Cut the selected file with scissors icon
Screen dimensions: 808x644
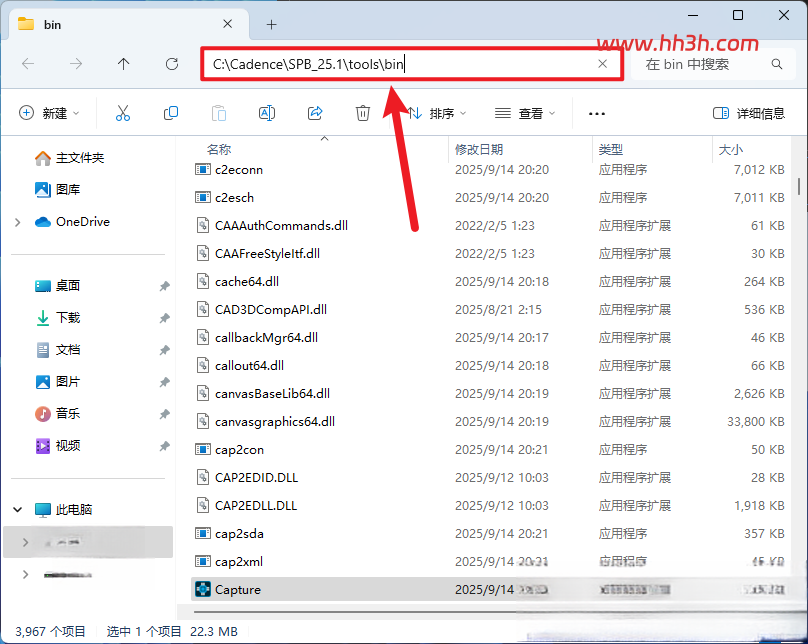[x=123, y=113]
